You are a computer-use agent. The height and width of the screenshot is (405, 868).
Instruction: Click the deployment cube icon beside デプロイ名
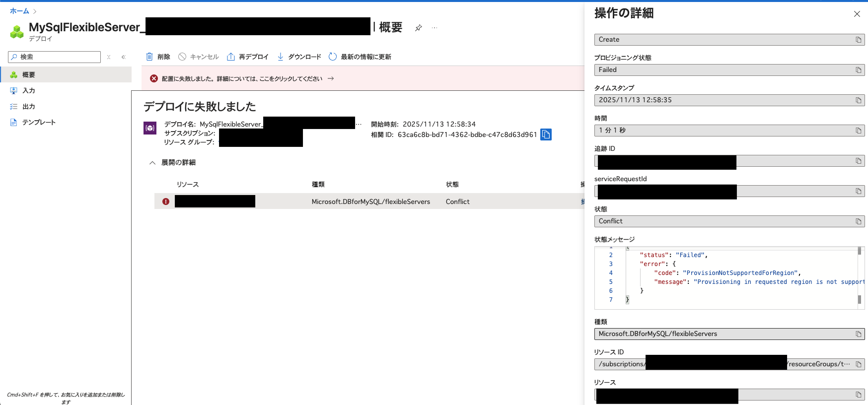150,128
